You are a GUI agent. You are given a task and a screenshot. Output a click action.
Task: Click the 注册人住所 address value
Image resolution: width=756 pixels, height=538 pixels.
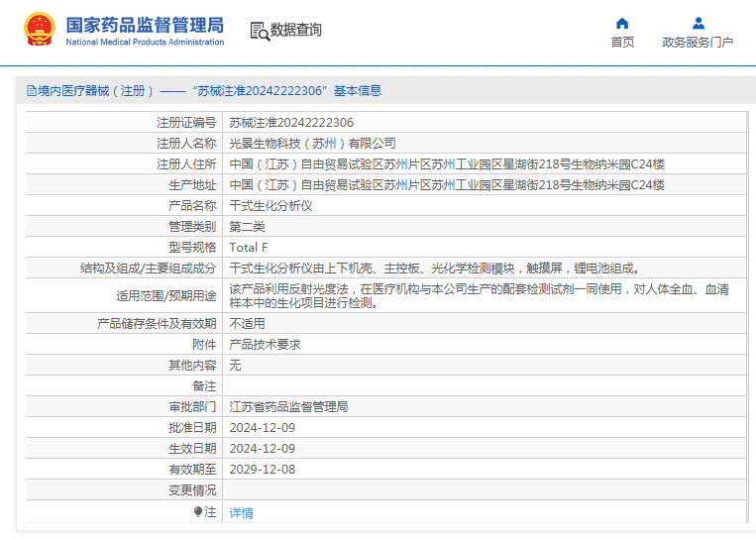(x=447, y=163)
